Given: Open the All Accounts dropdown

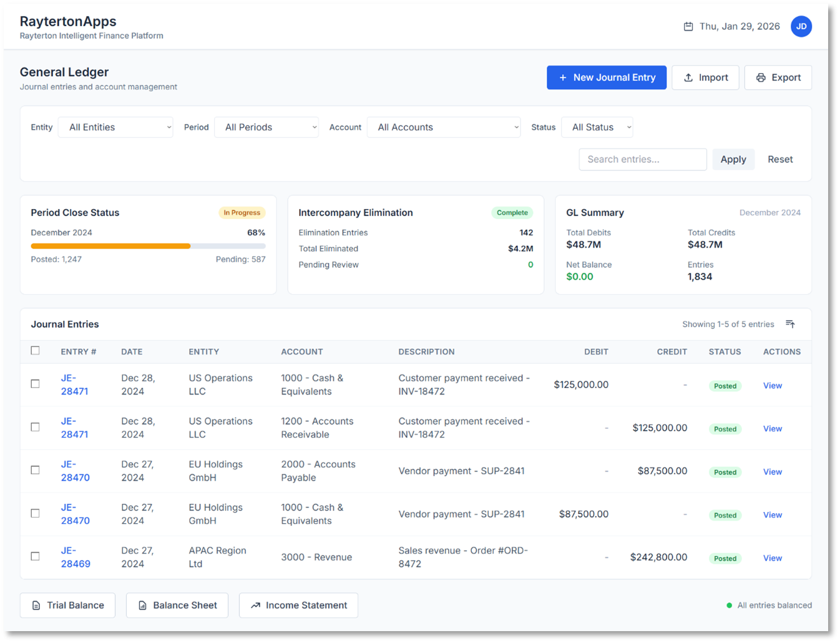Looking at the screenshot, I should click(443, 127).
